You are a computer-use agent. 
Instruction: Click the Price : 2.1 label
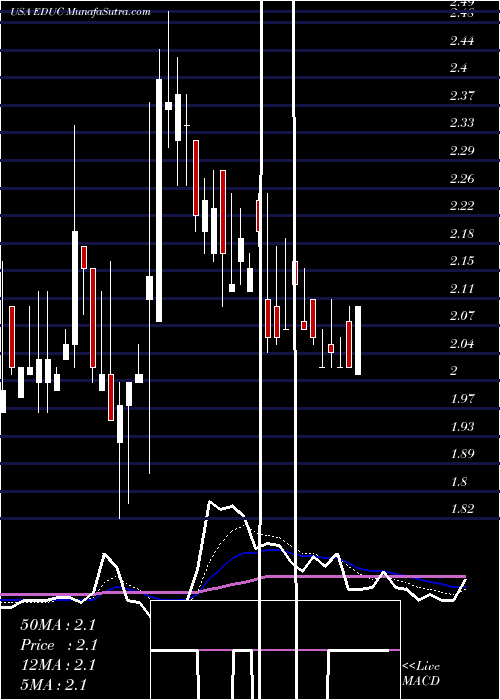(59, 645)
